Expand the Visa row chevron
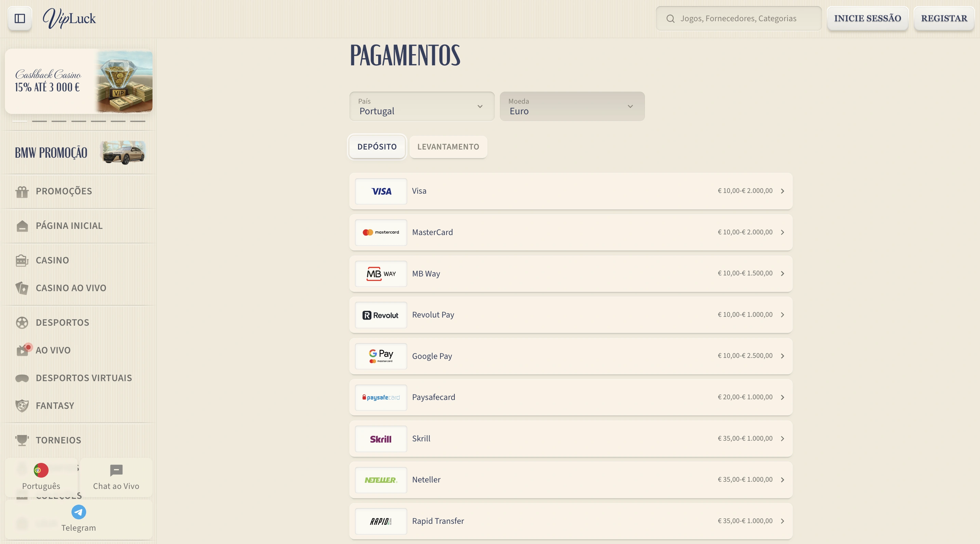The image size is (980, 544). (x=783, y=191)
